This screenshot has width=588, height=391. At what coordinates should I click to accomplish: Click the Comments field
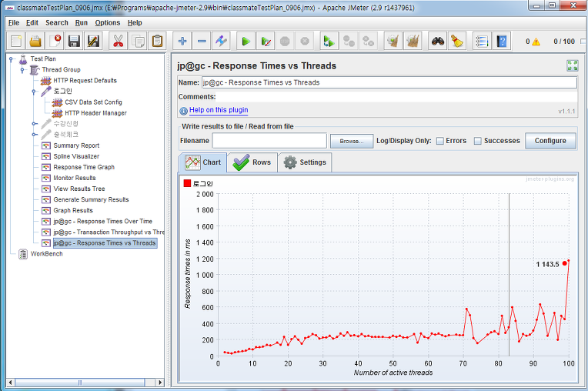click(x=396, y=97)
